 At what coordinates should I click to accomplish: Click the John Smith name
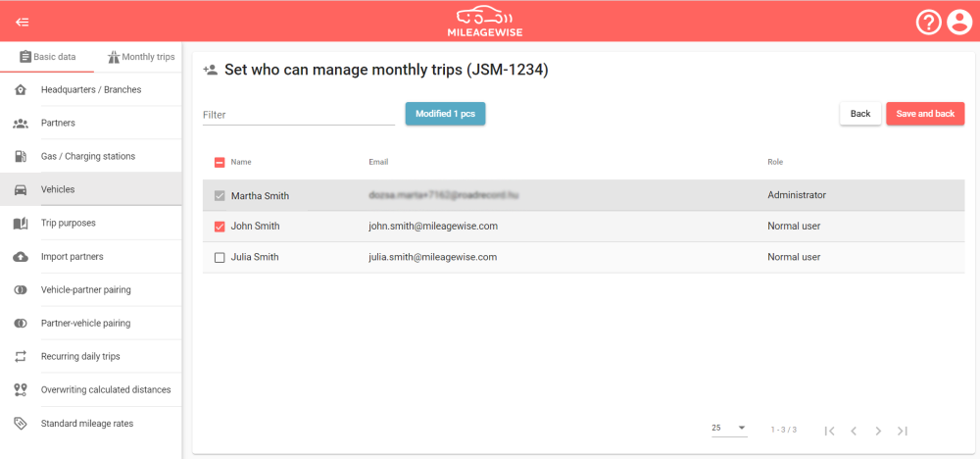pos(255,227)
